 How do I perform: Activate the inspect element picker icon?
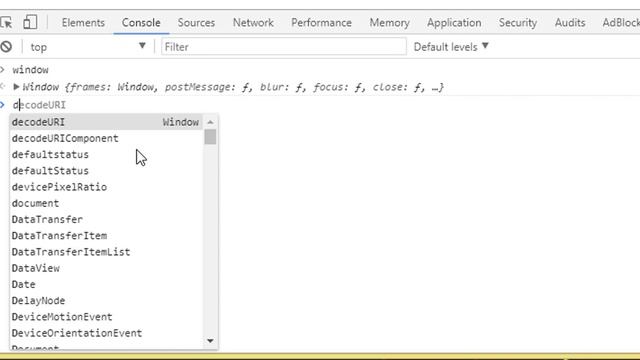(x=6, y=22)
